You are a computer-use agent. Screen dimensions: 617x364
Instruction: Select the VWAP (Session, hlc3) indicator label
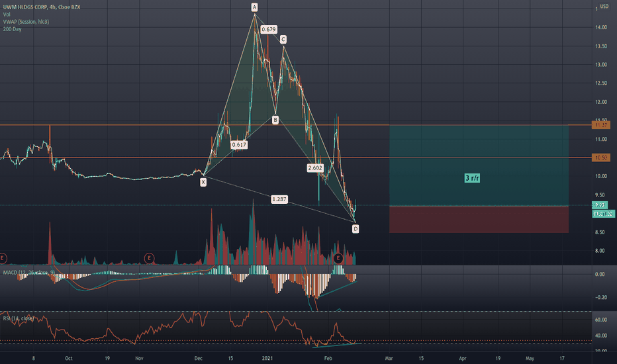point(26,22)
